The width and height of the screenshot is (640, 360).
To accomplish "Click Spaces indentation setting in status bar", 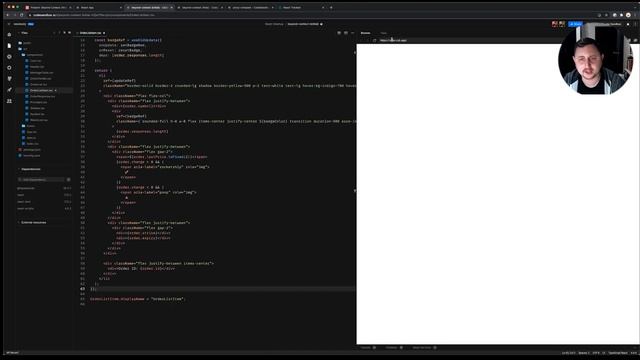I will pyautogui.click(x=584, y=353).
